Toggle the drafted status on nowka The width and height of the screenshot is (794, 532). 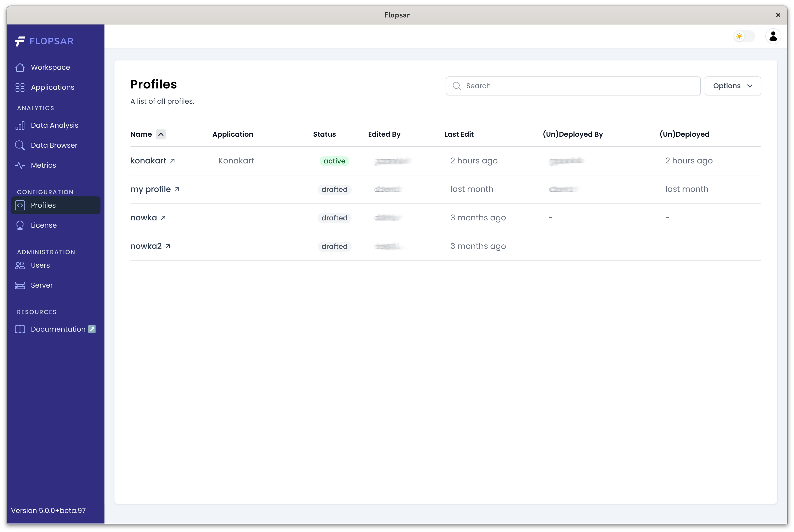point(334,217)
